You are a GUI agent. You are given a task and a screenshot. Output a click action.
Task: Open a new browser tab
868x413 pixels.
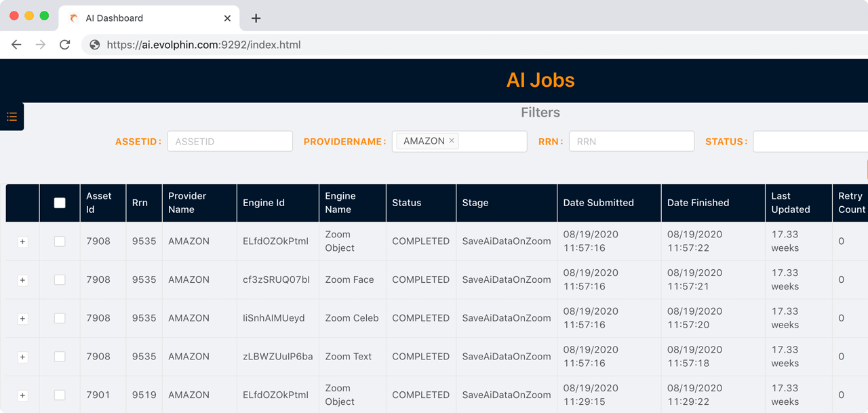pos(256,18)
